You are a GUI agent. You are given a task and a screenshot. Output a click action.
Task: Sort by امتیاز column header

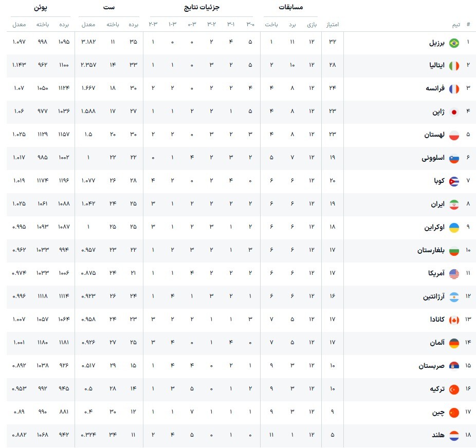point(332,24)
